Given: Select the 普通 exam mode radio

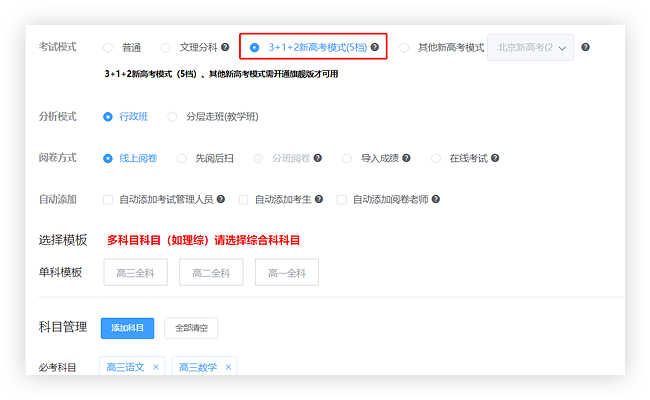Looking at the screenshot, I should pos(108,47).
